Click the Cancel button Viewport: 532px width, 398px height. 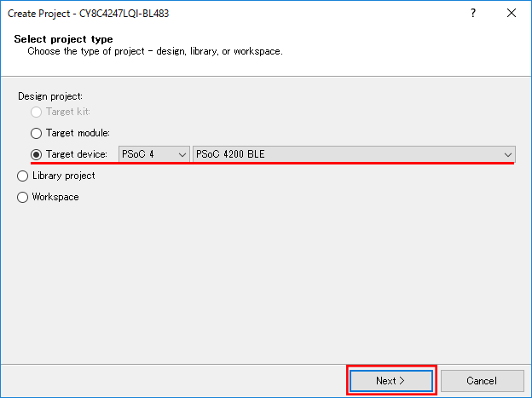[483, 381]
